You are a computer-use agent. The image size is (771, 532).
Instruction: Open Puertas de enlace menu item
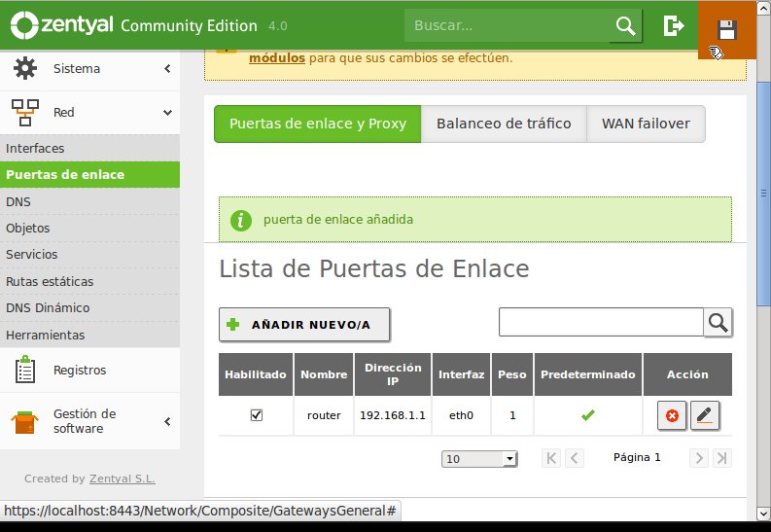point(89,174)
